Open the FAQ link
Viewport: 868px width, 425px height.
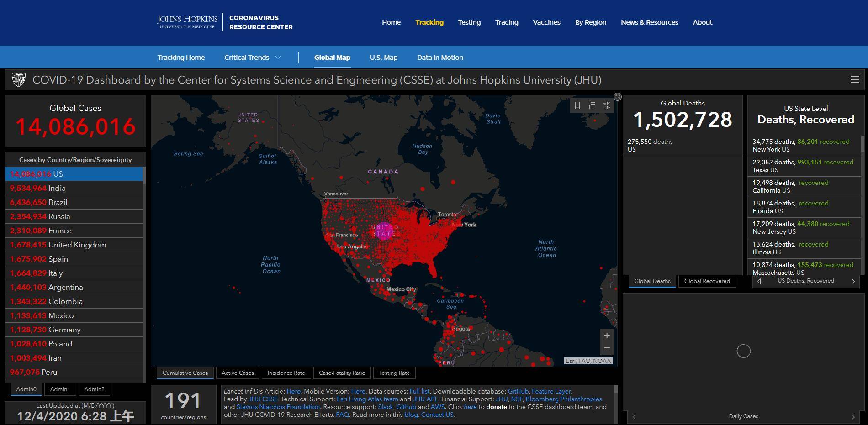point(342,415)
